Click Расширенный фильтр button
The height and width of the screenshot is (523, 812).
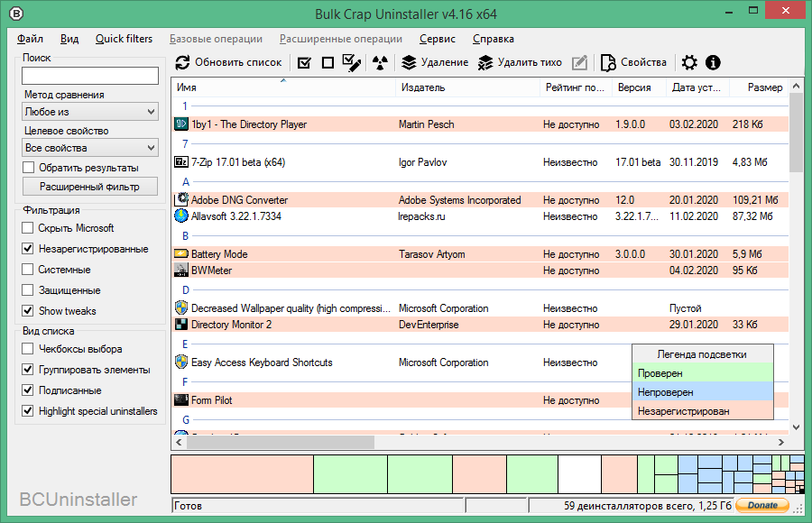pos(90,187)
